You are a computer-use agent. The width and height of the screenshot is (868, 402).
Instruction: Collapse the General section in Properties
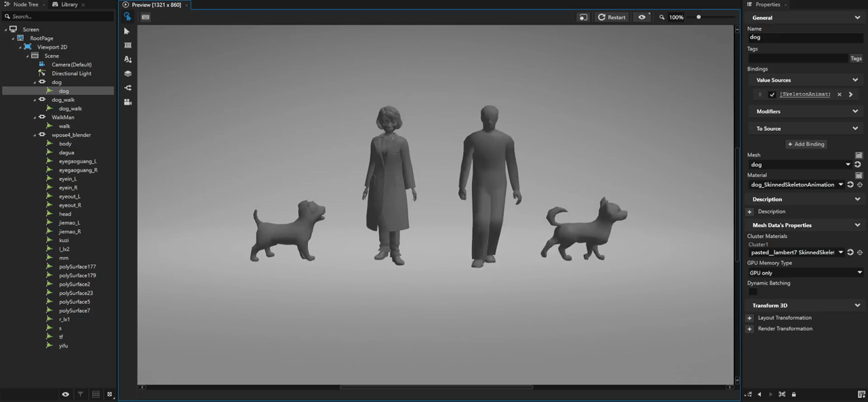tap(857, 18)
